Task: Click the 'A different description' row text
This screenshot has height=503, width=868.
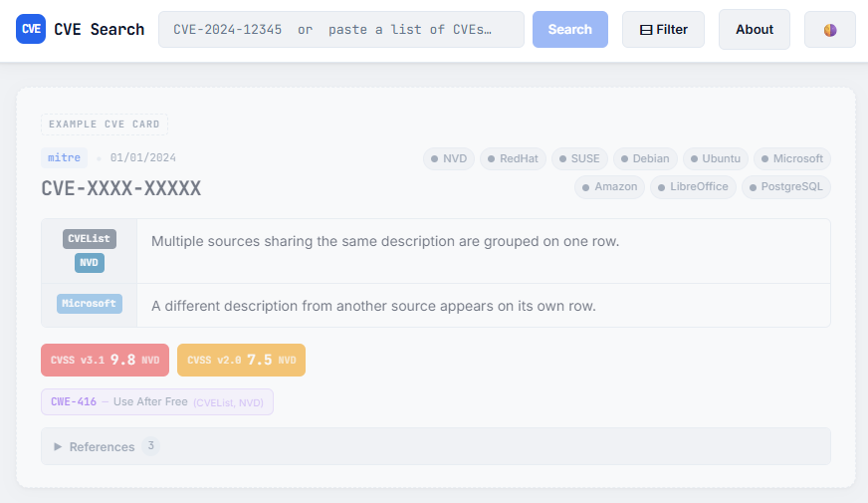Action: 373,307
